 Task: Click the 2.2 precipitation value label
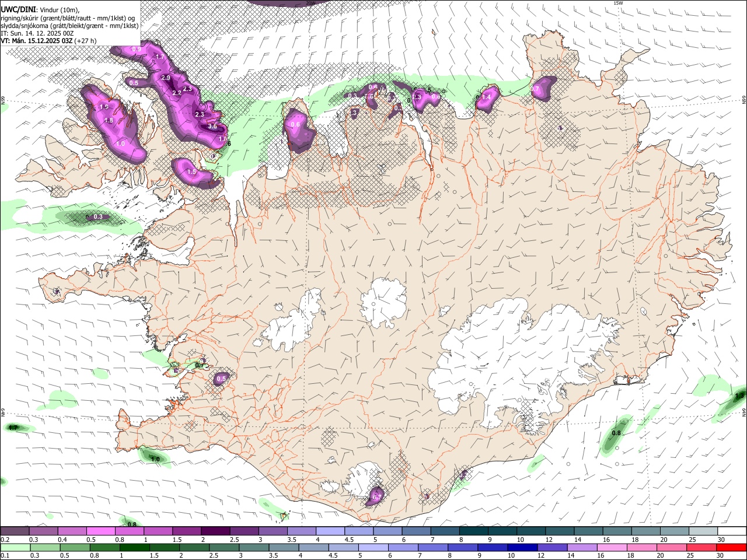click(x=177, y=93)
